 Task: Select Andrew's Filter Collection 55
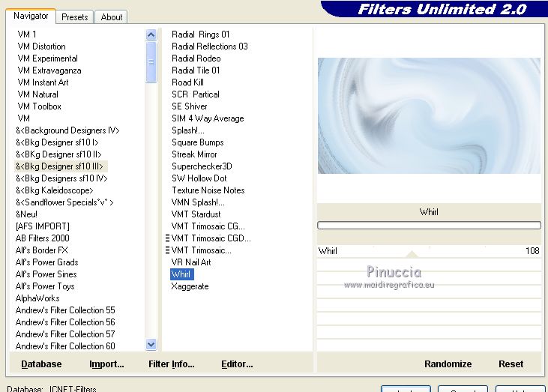pyautogui.click(x=65, y=310)
